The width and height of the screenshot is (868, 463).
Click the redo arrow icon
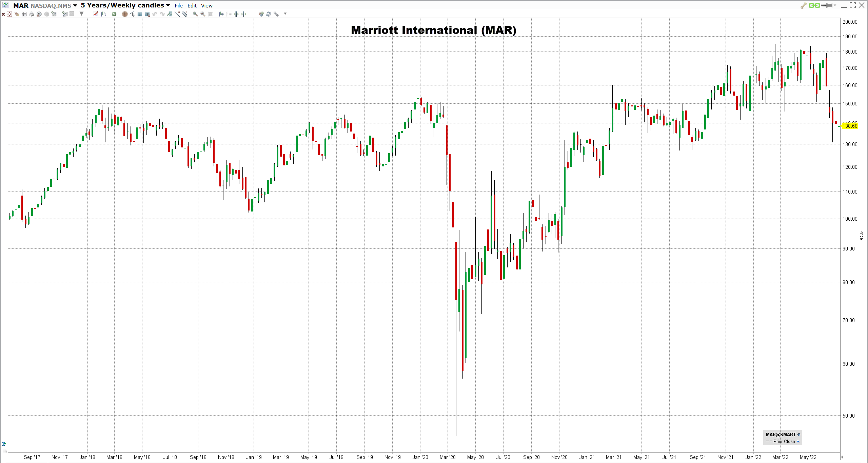(162, 14)
